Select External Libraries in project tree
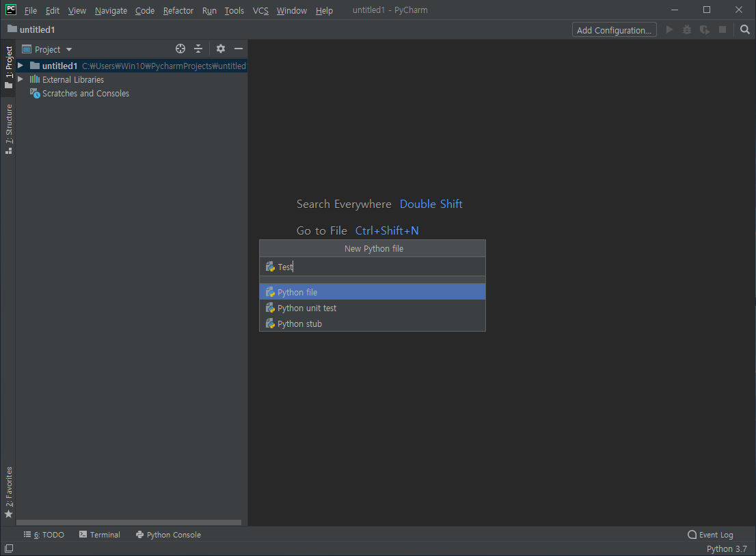The height and width of the screenshot is (556, 756). (73, 79)
